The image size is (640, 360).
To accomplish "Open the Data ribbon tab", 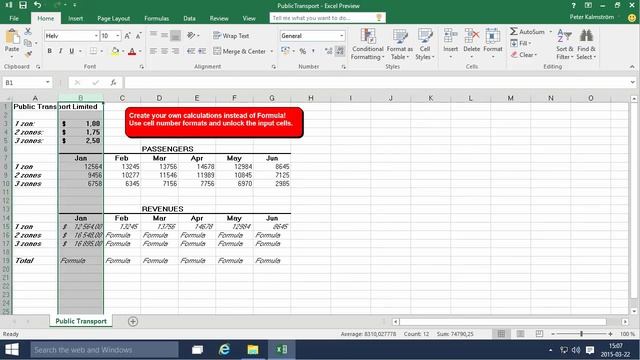I will click(189, 18).
